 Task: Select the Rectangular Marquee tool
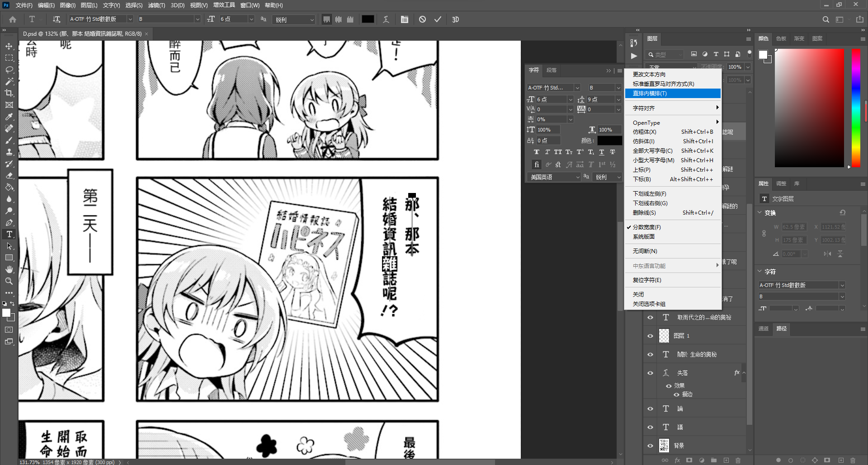[x=9, y=58]
